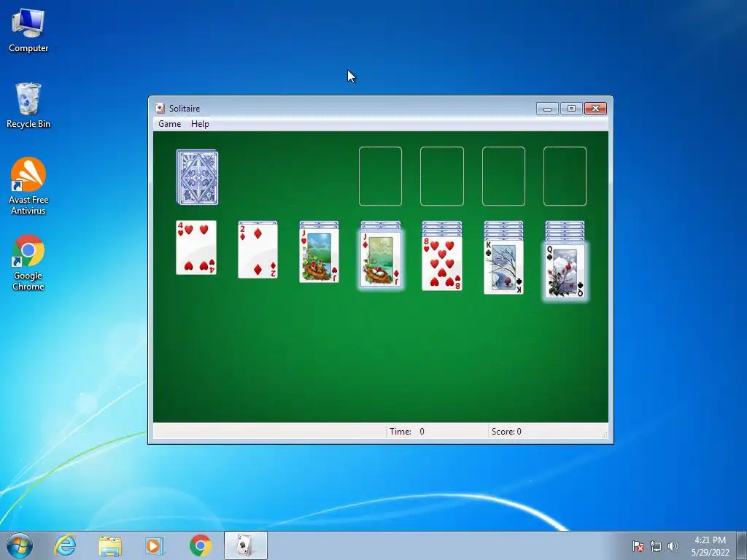Click the Time status bar field
The image size is (747, 560).
[436, 432]
